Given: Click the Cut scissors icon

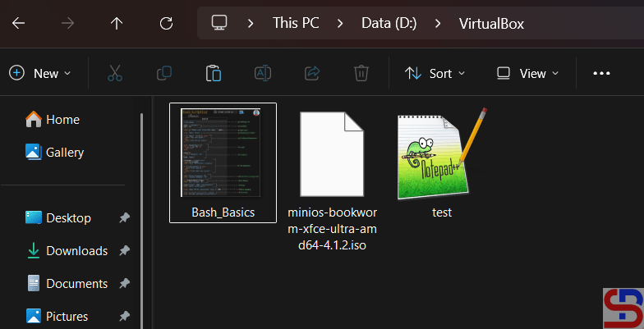Looking at the screenshot, I should [115, 73].
